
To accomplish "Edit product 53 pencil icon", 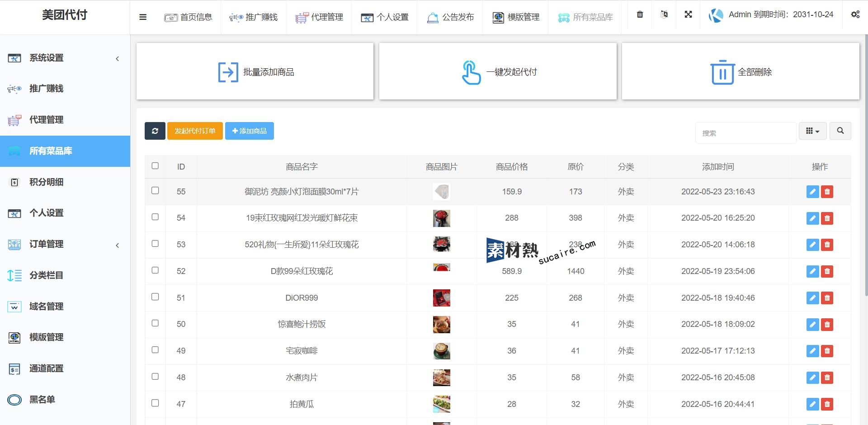I will 812,245.
